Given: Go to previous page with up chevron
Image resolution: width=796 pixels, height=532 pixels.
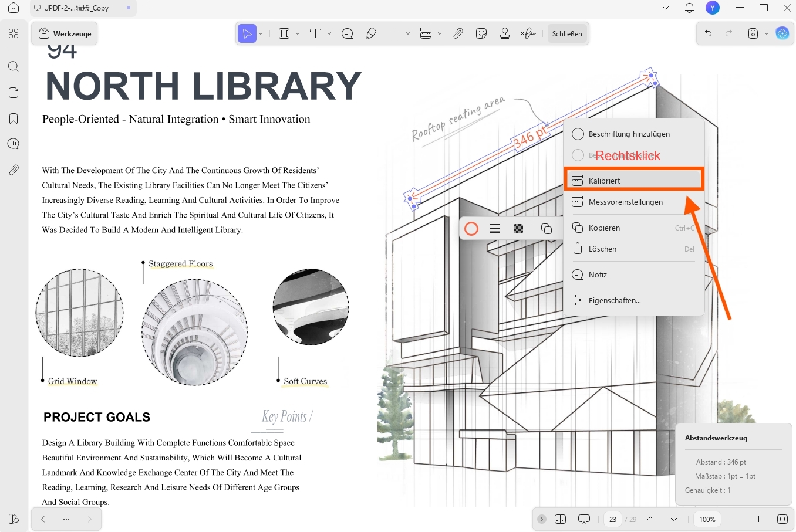Looking at the screenshot, I should coord(650,519).
